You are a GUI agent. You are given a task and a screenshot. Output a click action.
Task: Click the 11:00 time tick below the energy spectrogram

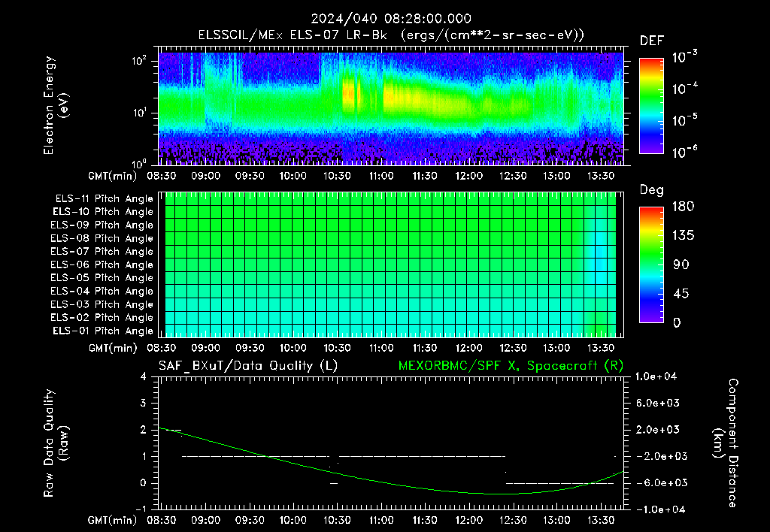[381, 176]
